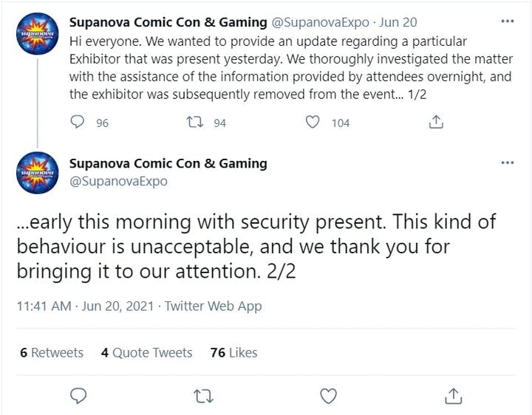Open more options menu on first tweet
Viewport: 532px width, 415px height.
pos(507,21)
